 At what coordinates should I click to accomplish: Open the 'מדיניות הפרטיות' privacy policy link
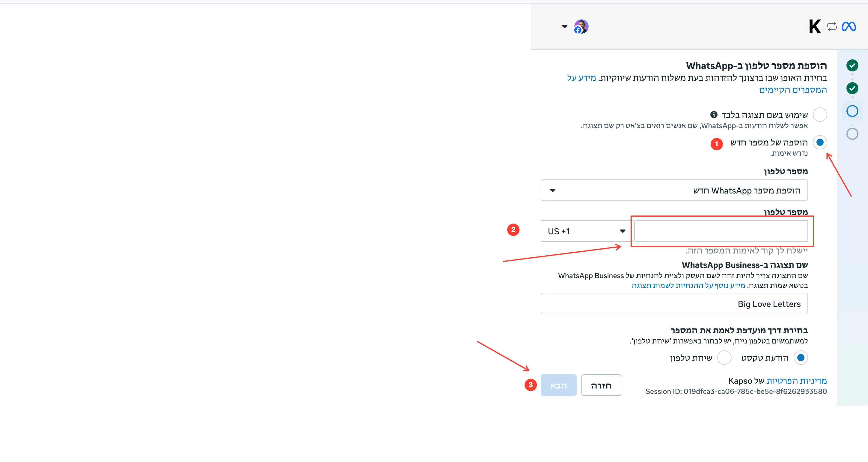click(x=796, y=380)
